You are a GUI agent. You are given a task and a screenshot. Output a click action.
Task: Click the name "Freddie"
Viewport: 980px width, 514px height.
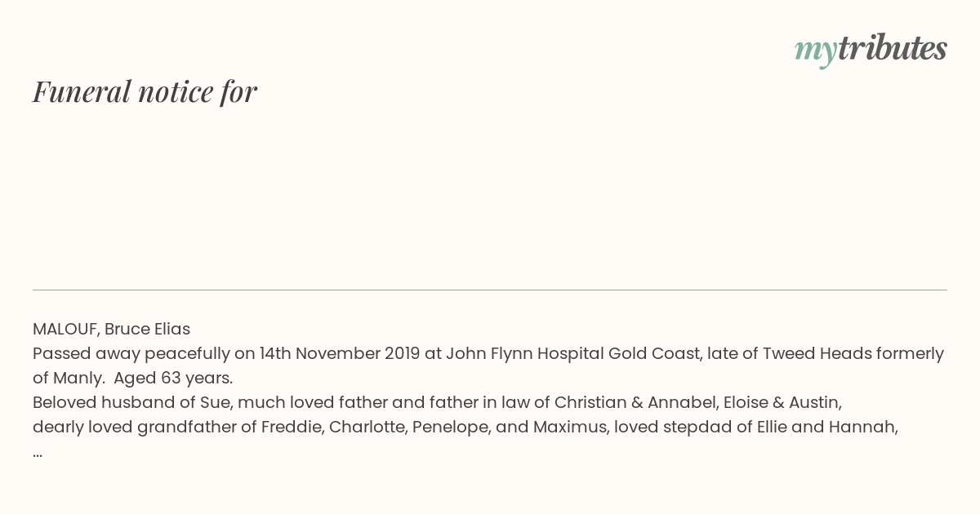click(x=290, y=427)
